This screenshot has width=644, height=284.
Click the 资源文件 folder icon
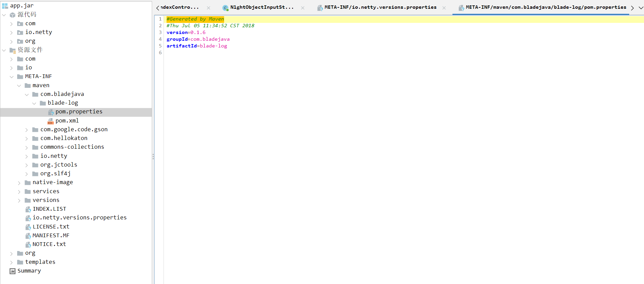pyautogui.click(x=12, y=50)
